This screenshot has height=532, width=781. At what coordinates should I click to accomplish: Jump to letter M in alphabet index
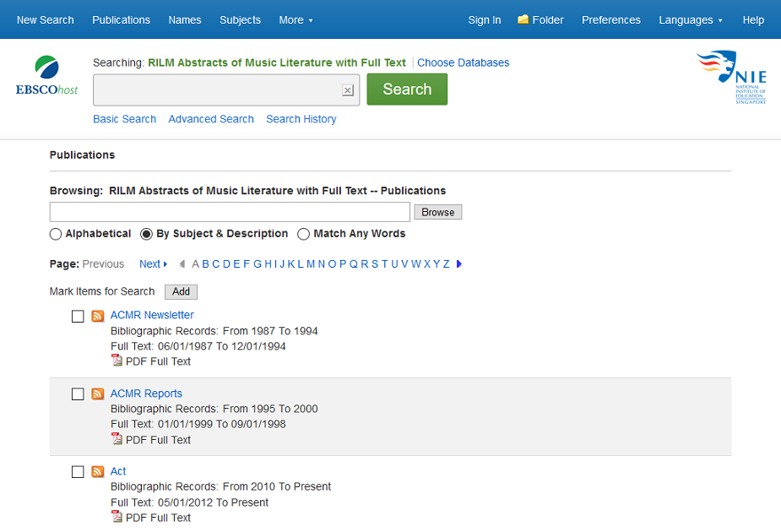coord(311,264)
